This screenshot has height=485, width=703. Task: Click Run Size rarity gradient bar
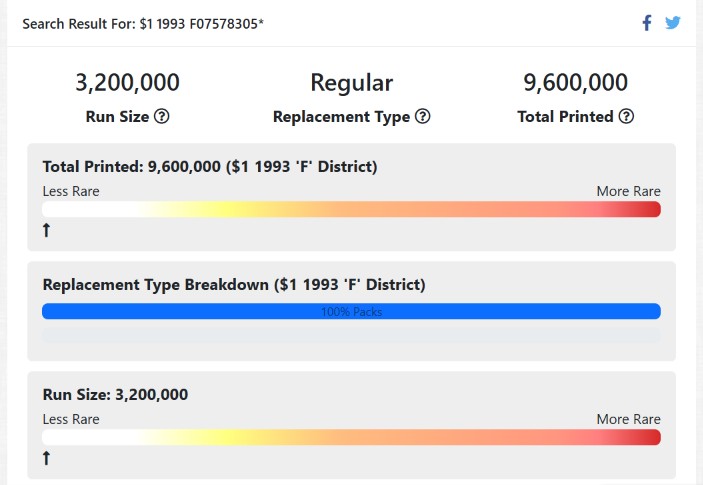[351, 437]
